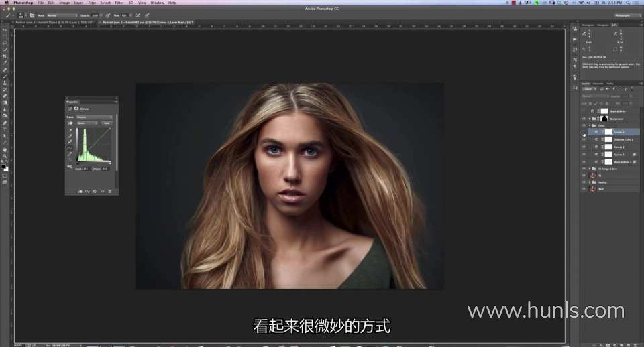The height and width of the screenshot is (347, 644).
Task: Toggle adjustment visibility eye in Properties panel
Action: [x=103, y=191]
